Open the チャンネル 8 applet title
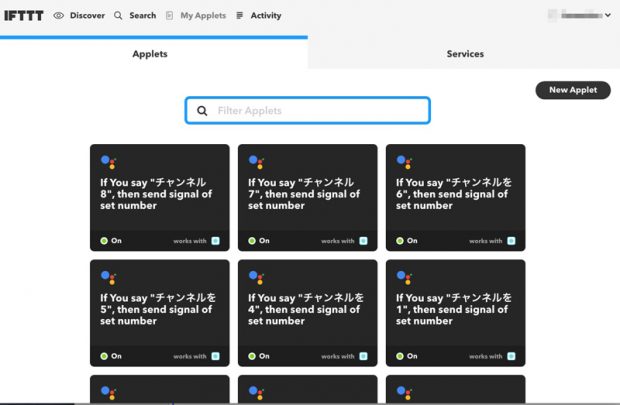The width and height of the screenshot is (620, 405). click(156, 194)
